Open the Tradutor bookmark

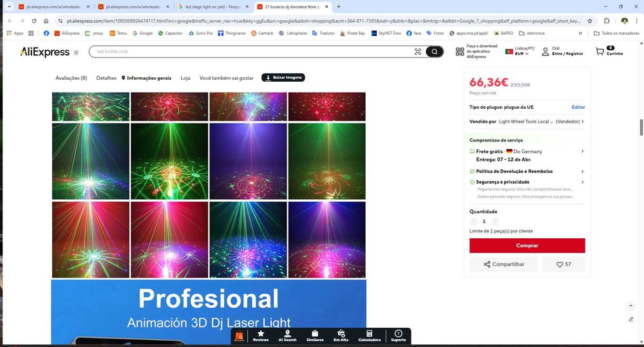(323, 33)
